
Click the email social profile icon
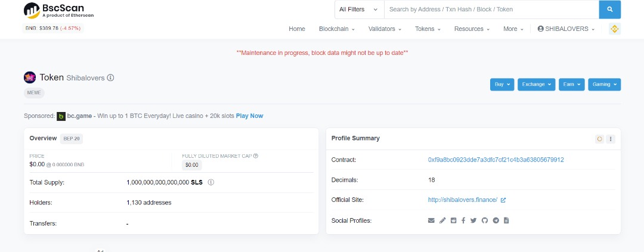[x=431, y=220]
